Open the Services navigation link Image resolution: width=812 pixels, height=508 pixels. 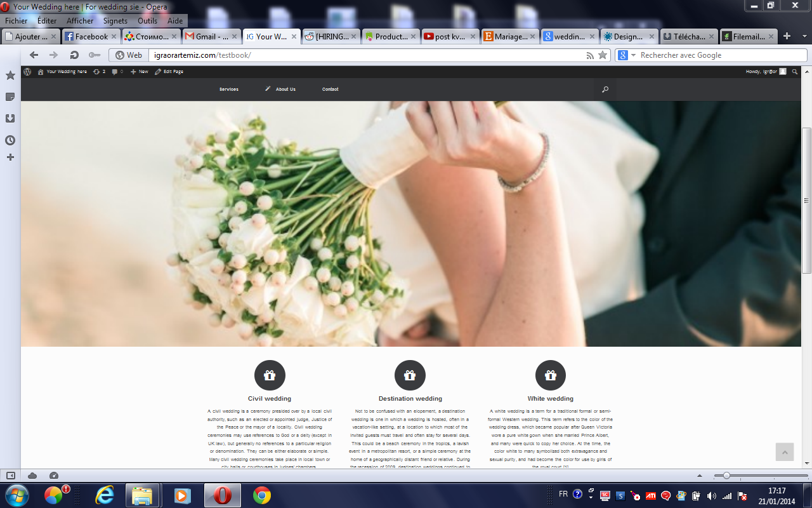229,90
